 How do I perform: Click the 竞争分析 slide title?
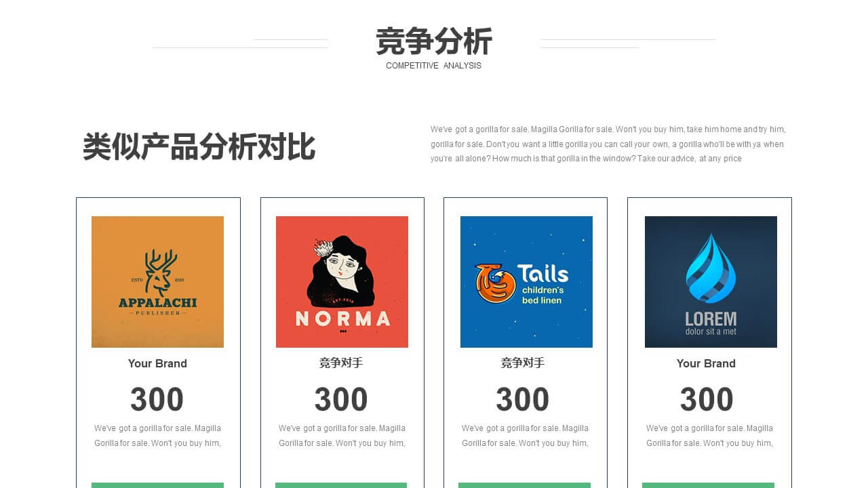tap(434, 41)
